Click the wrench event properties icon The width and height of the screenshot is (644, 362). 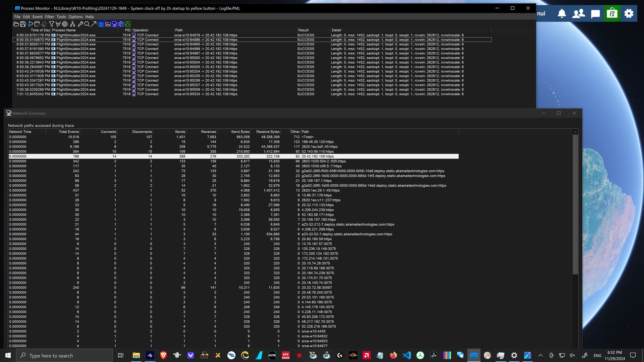[x=80, y=24]
